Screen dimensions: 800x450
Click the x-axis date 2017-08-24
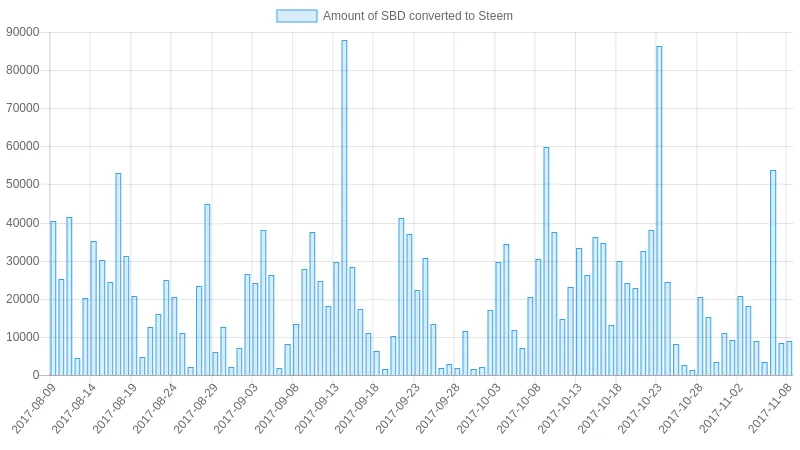(155, 409)
